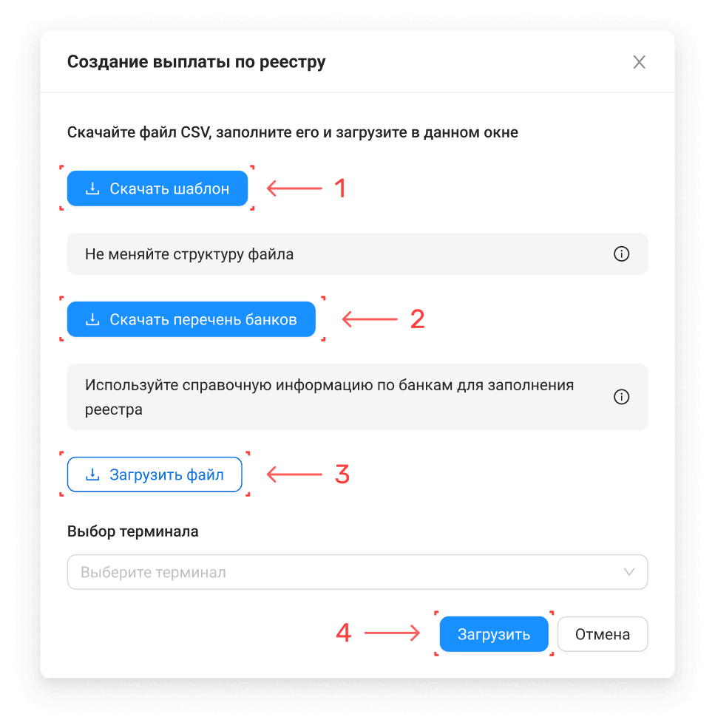Open info icon next to Не меняйте структуру файла

pos(621,254)
